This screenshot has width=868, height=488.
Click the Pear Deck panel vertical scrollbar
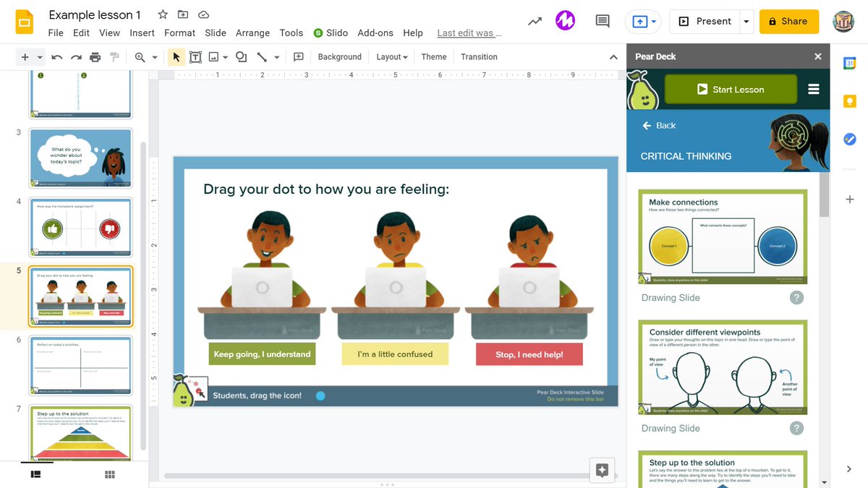click(x=824, y=194)
